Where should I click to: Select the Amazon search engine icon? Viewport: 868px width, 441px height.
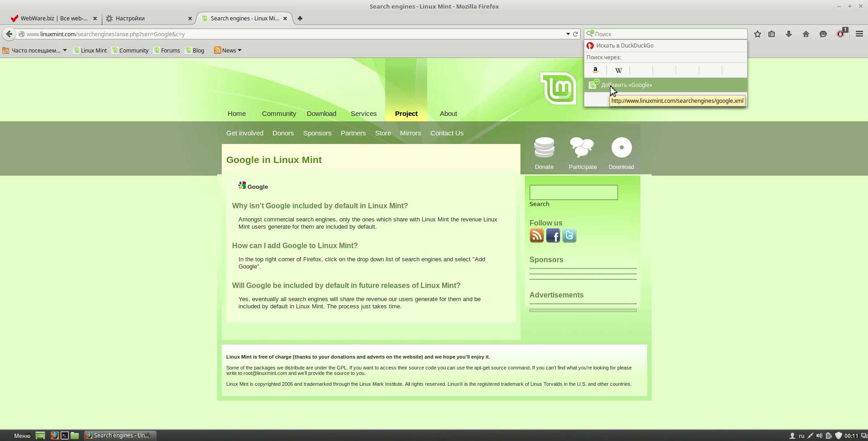[596, 70]
